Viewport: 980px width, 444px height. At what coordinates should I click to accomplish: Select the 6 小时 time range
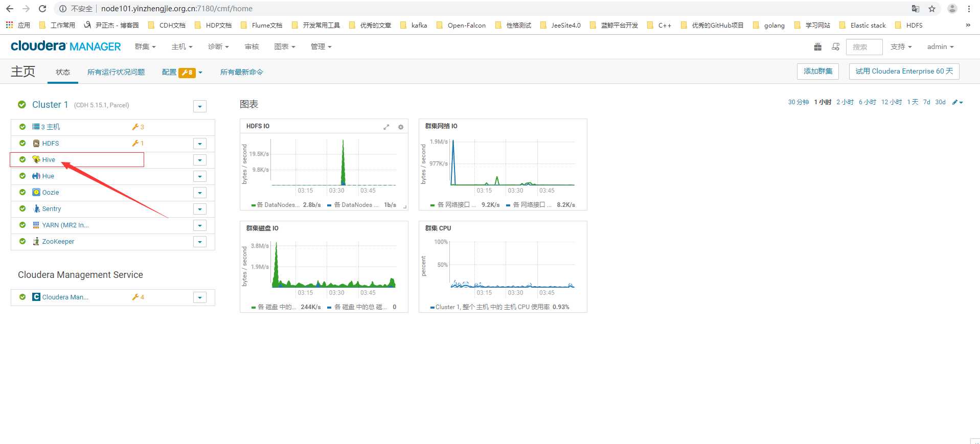pyautogui.click(x=868, y=102)
